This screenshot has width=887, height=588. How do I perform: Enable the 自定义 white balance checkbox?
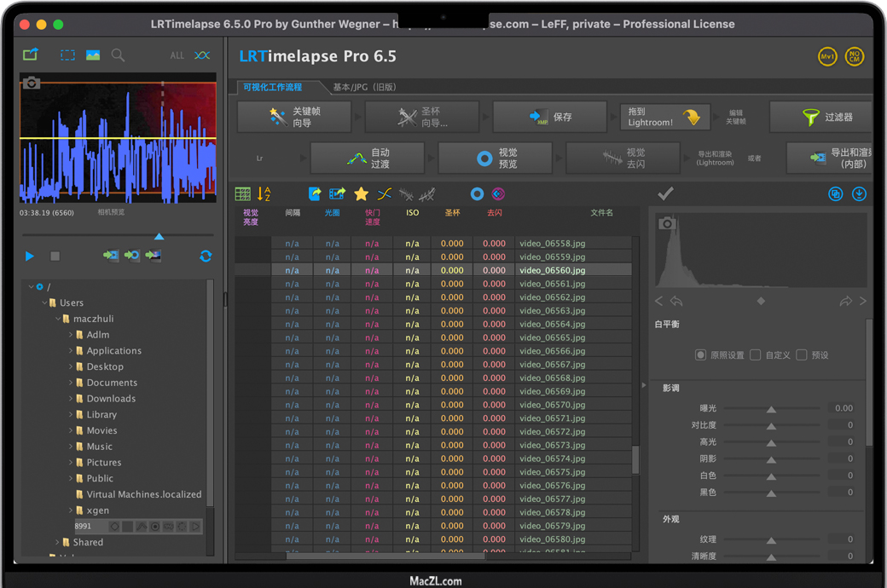point(756,355)
